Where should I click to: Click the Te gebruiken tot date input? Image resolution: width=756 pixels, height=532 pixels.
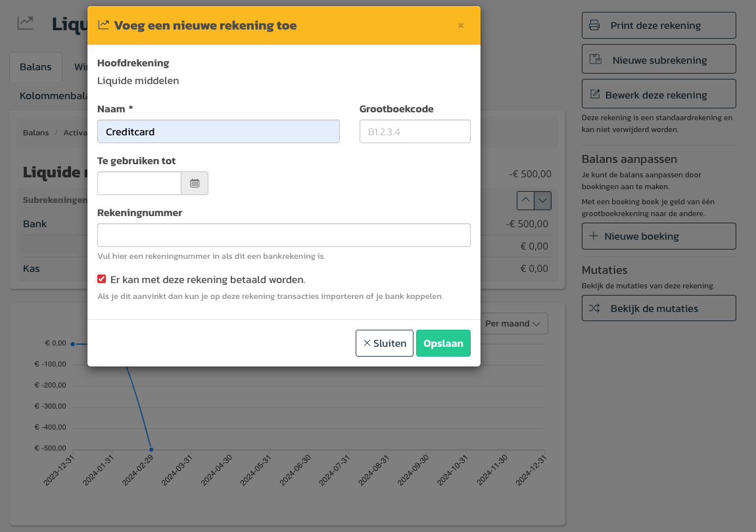coord(139,183)
